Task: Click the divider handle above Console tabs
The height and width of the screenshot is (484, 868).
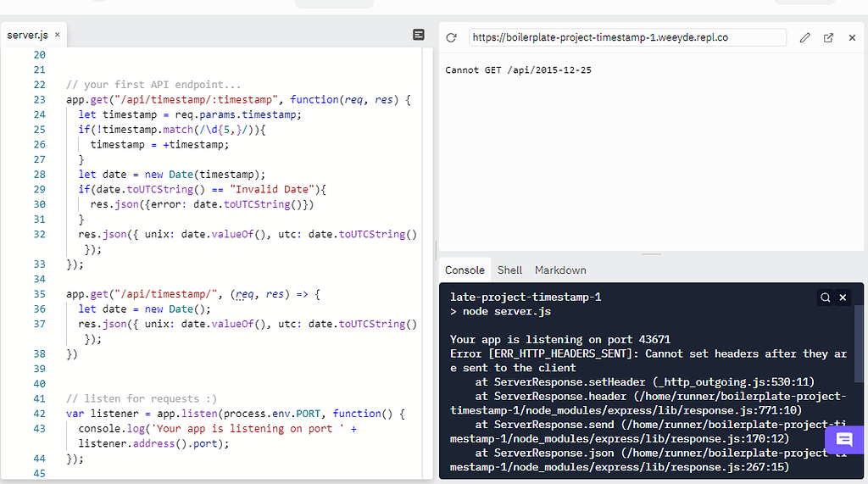Action: point(651,254)
